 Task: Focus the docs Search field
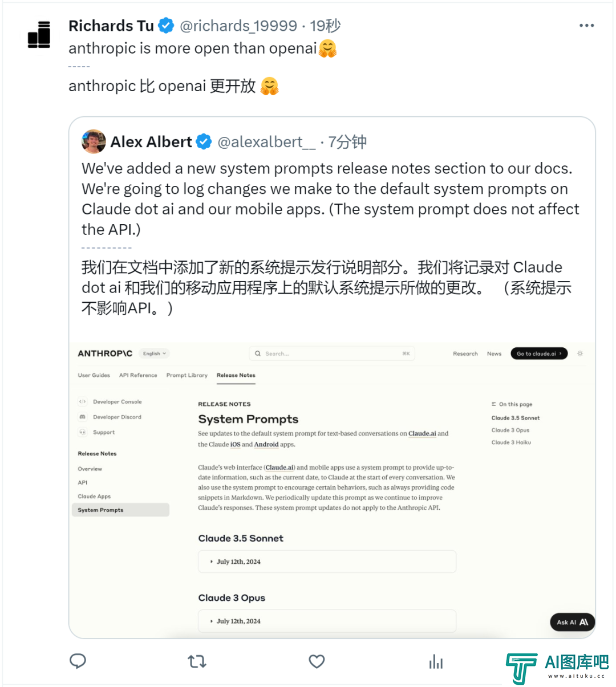(332, 353)
